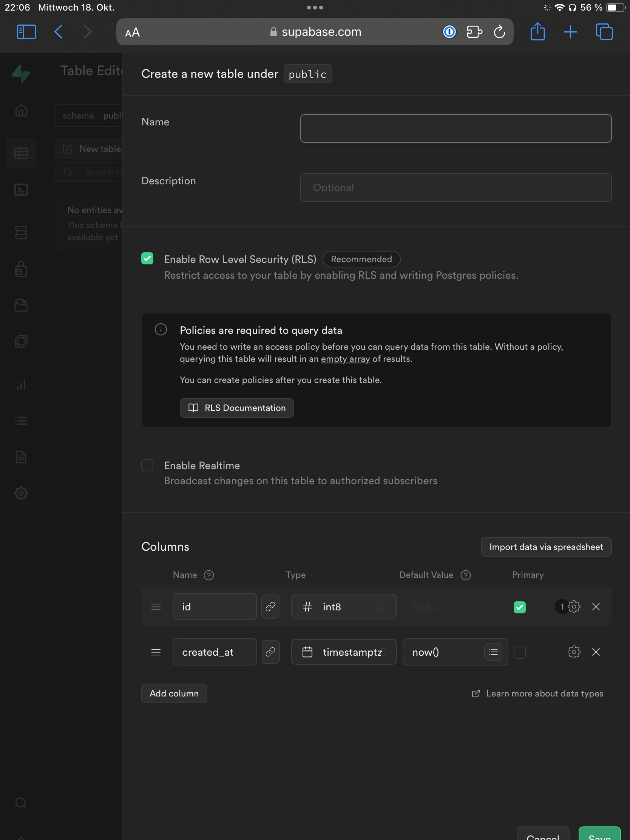
Task: Open Reports using the bar chart icon
Action: (x=21, y=384)
